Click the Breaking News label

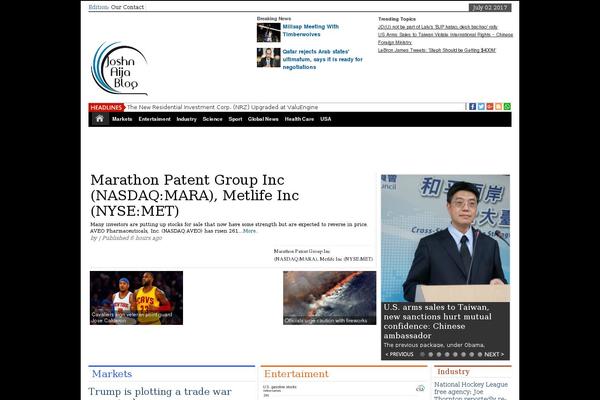point(274,18)
